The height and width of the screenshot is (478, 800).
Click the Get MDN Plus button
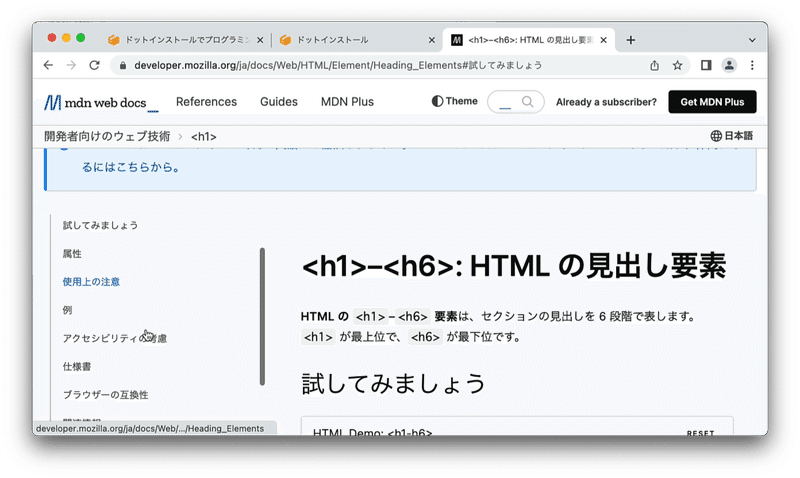pos(712,102)
